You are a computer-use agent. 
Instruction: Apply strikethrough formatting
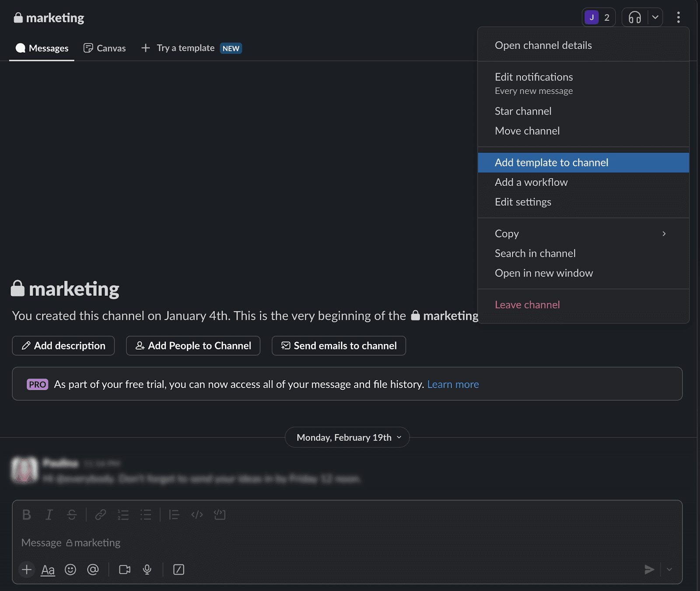point(72,514)
